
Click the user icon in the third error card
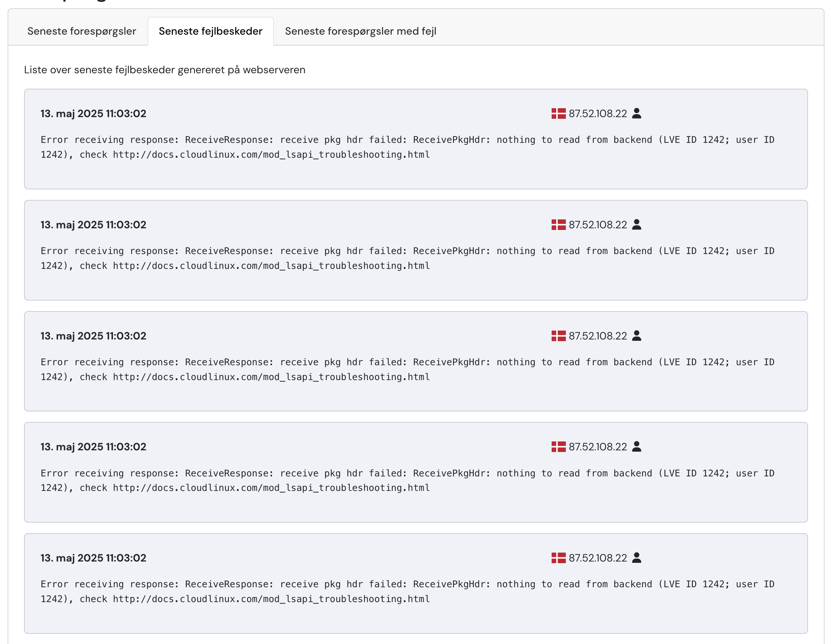pos(636,336)
